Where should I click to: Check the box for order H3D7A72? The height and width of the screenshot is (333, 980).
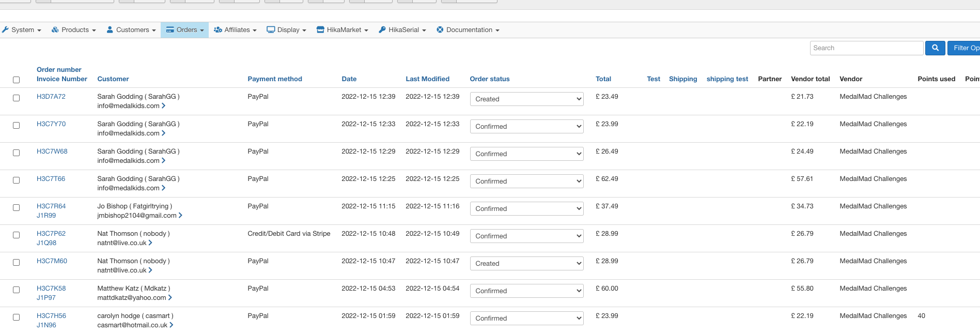pyautogui.click(x=17, y=98)
